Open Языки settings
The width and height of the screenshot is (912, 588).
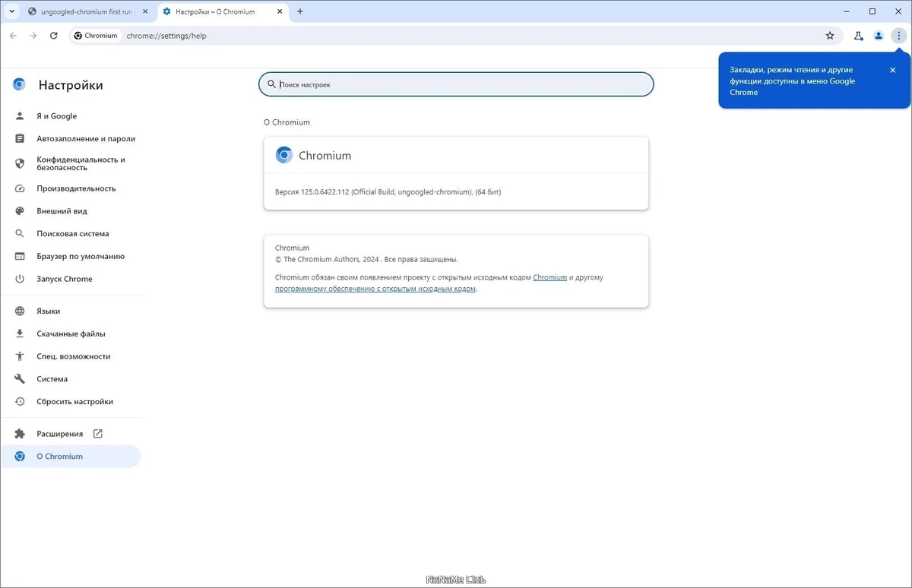pos(71,311)
